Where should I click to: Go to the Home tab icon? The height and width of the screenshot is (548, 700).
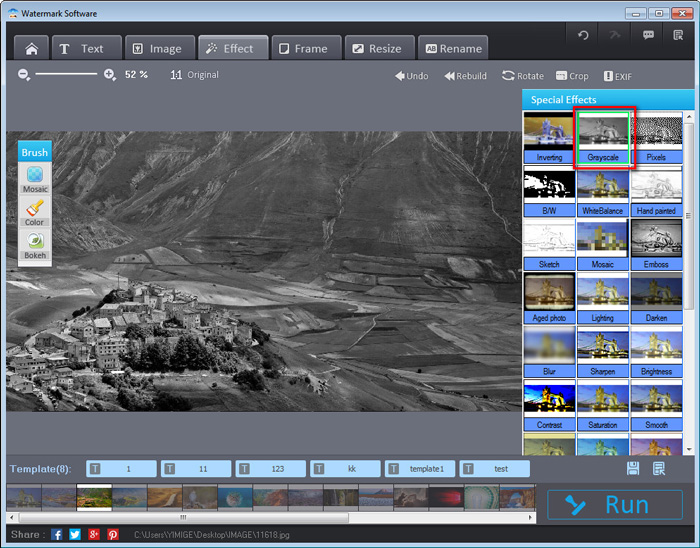click(x=32, y=48)
